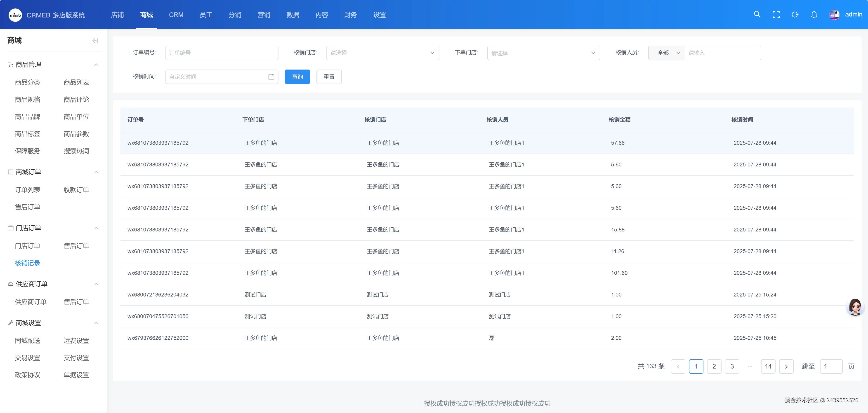The image size is (868, 413).
Task: Click the 重置 button
Action: pyautogui.click(x=329, y=77)
